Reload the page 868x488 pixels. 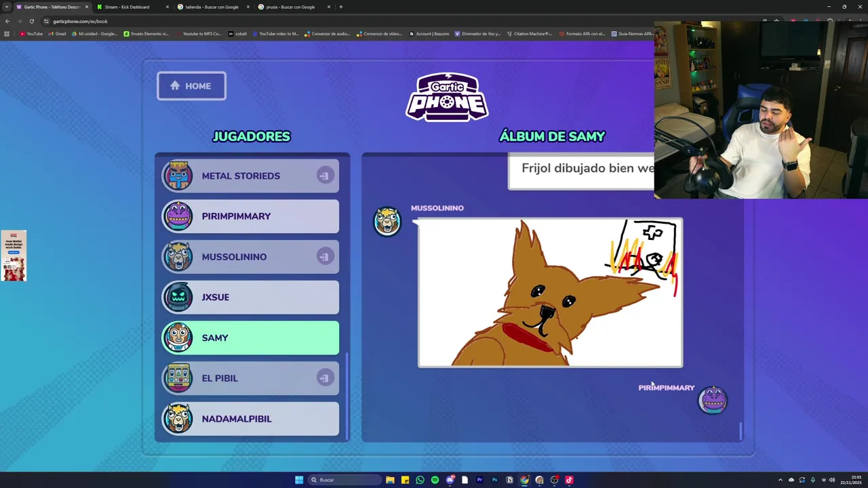pos(31,21)
